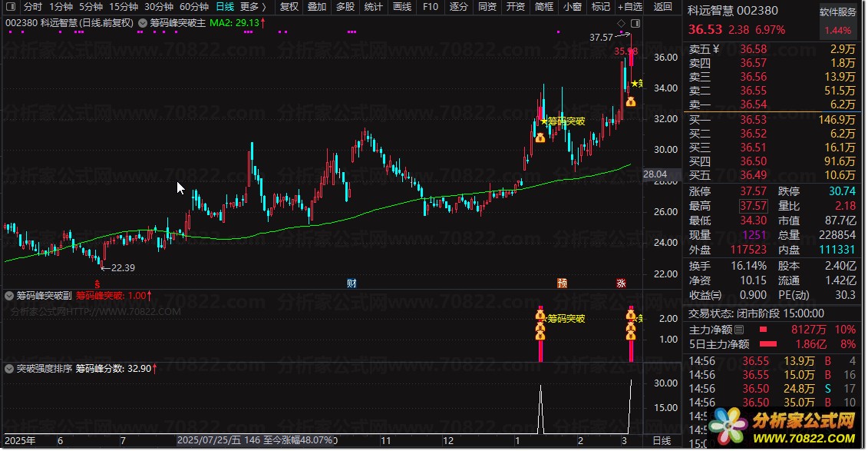Click the diamond icon above the price axis
868x451 pixels.
click(x=621, y=23)
